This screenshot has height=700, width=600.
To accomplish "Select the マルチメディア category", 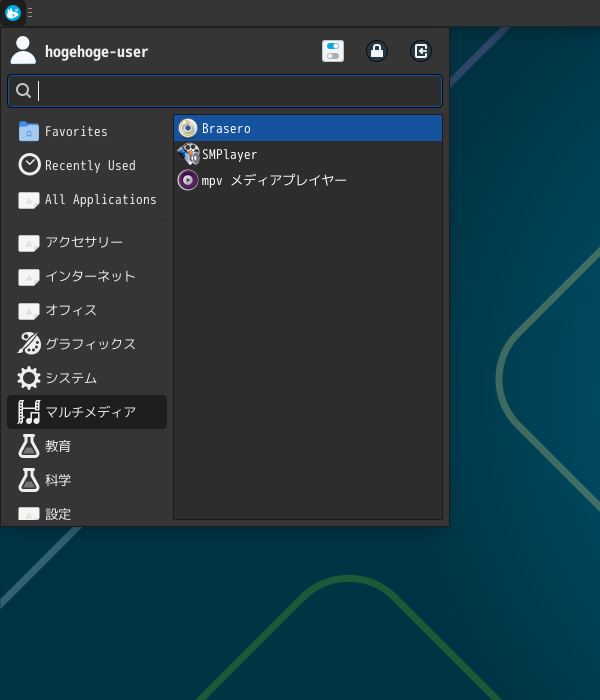I will pyautogui.click(x=90, y=412).
